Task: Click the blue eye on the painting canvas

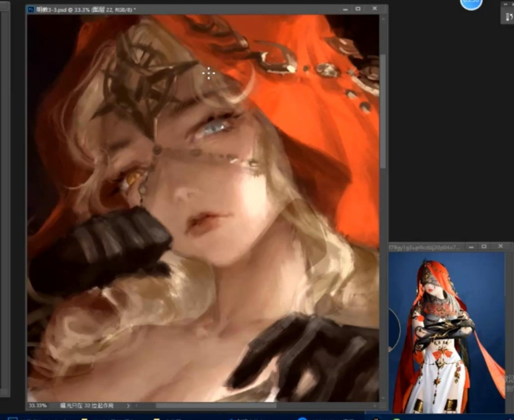Action: pyautogui.click(x=215, y=127)
